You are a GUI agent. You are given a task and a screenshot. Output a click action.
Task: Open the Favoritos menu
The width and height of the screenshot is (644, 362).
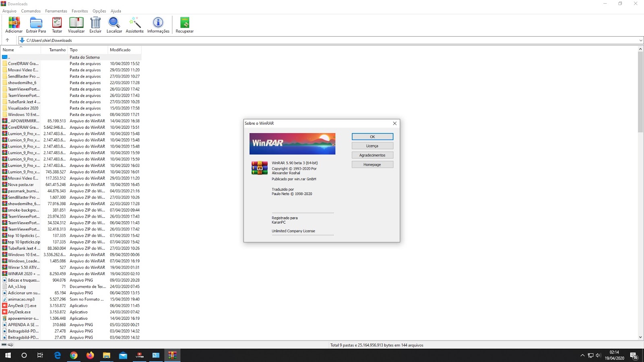coord(80,11)
